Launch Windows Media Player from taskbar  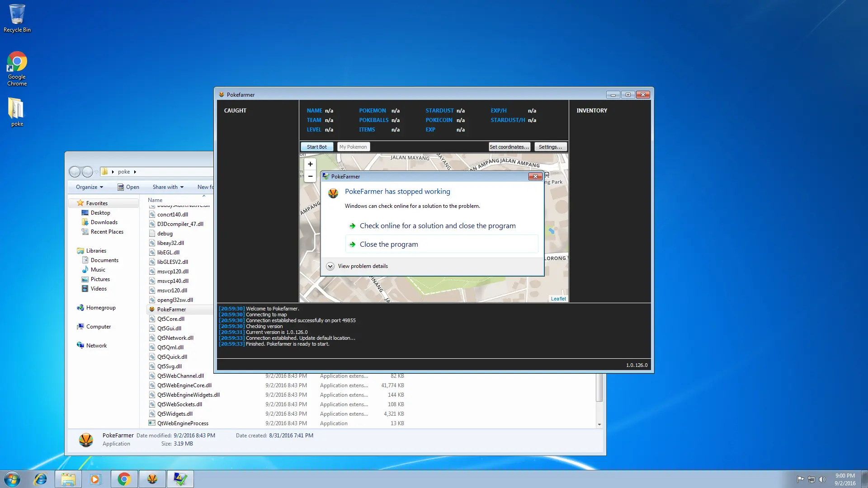click(95, 479)
